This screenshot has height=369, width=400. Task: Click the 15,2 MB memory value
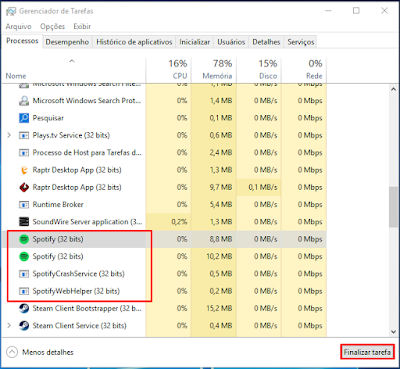tap(219, 308)
